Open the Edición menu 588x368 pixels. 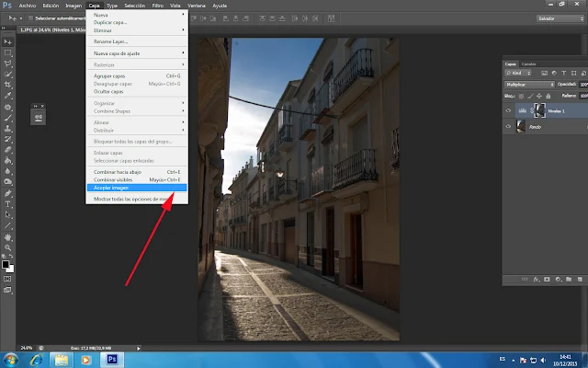click(x=51, y=6)
